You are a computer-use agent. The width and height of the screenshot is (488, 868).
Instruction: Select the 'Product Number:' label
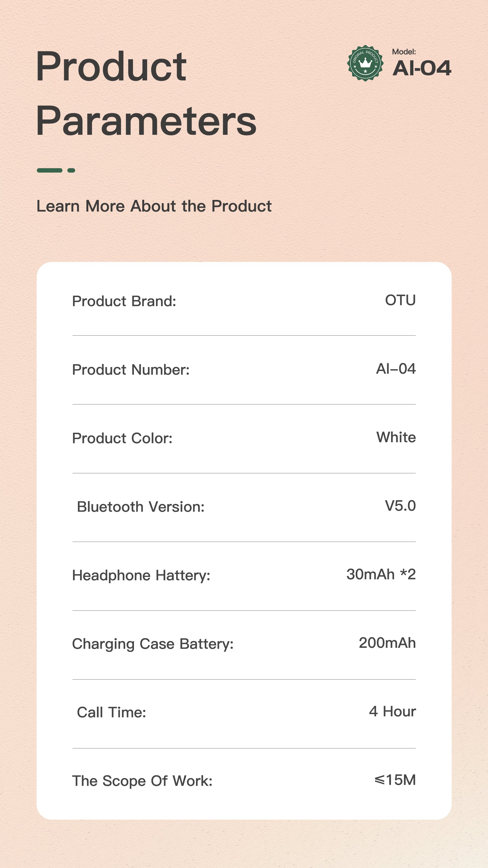point(131,370)
